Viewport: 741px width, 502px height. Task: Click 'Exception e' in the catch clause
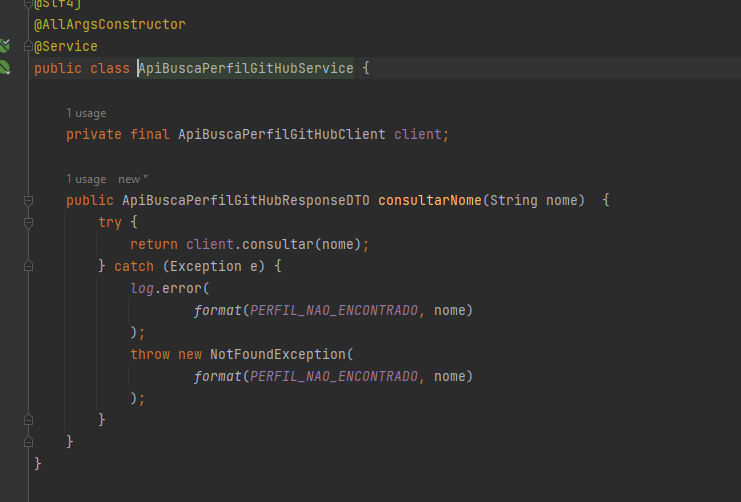[x=214, y=266]
